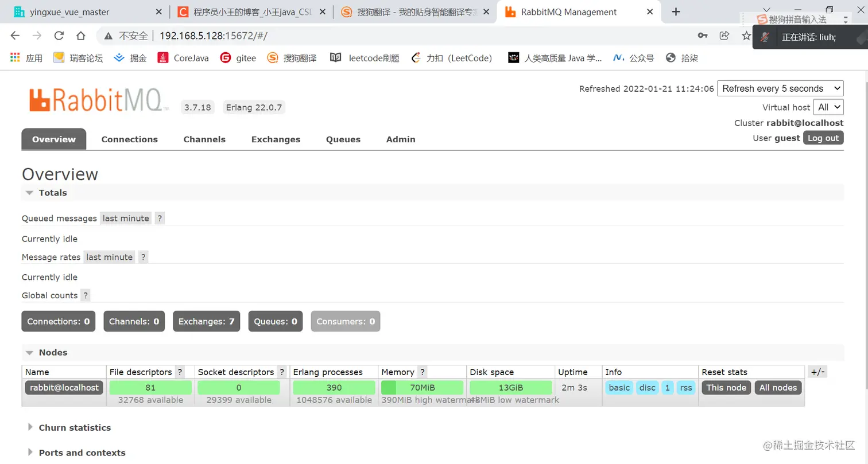Click the rss info tag

coord(686,387)
